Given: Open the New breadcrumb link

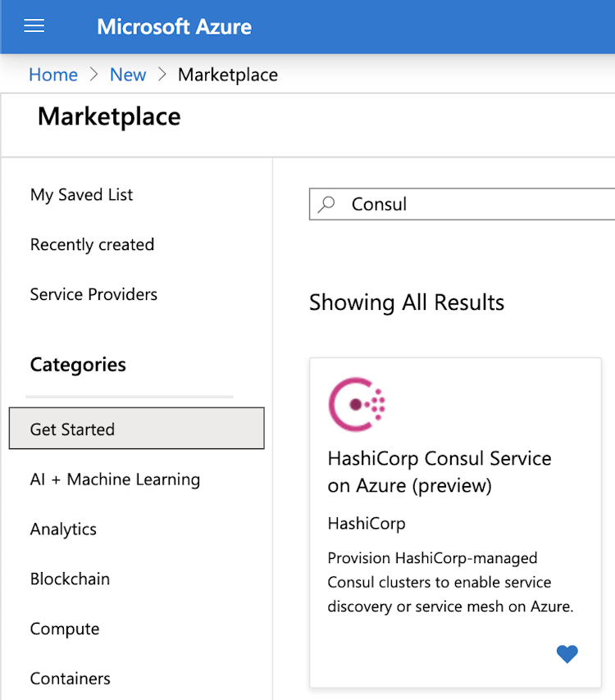Looking at the screenshot, I should point(128,74).
